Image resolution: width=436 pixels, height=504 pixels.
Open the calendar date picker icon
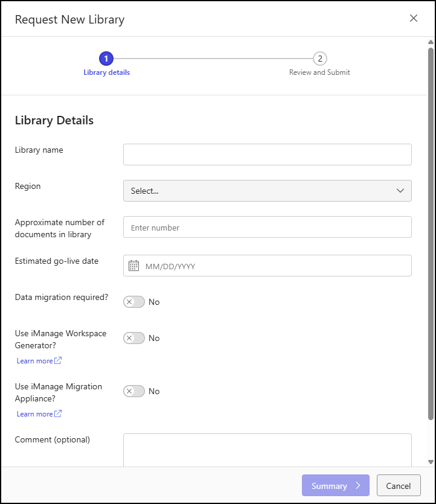point(135,266)
